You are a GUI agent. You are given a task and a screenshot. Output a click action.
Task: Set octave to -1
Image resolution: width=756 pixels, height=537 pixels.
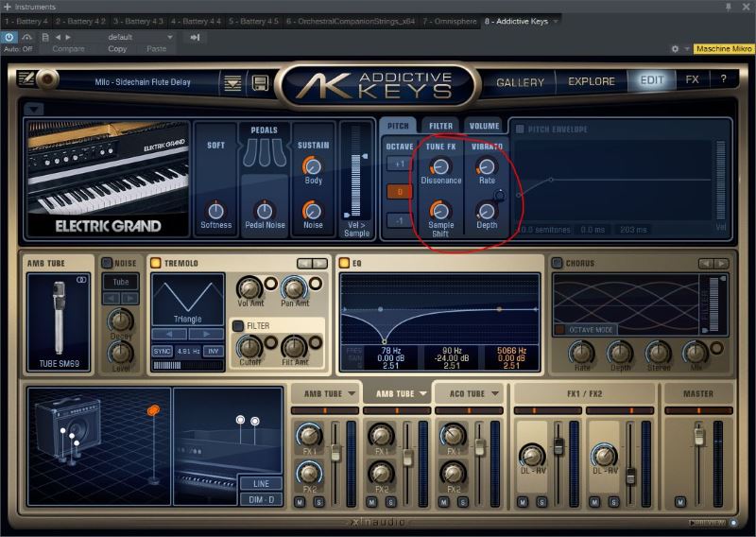pos(399,221)
